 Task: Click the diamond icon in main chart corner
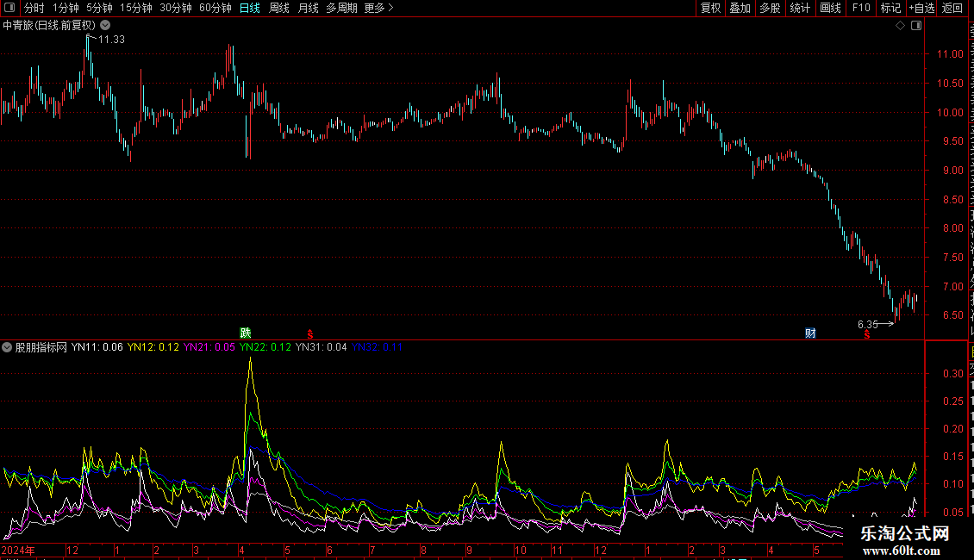900,26
